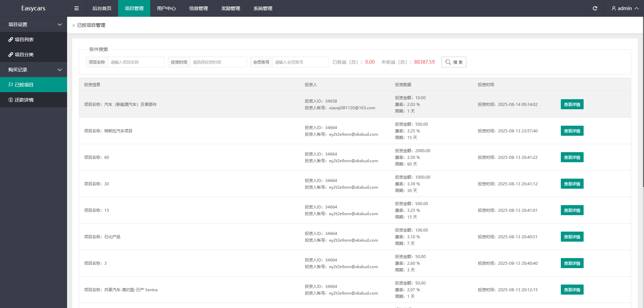Click the magnifier icon on search button

(x=448, y=62)
